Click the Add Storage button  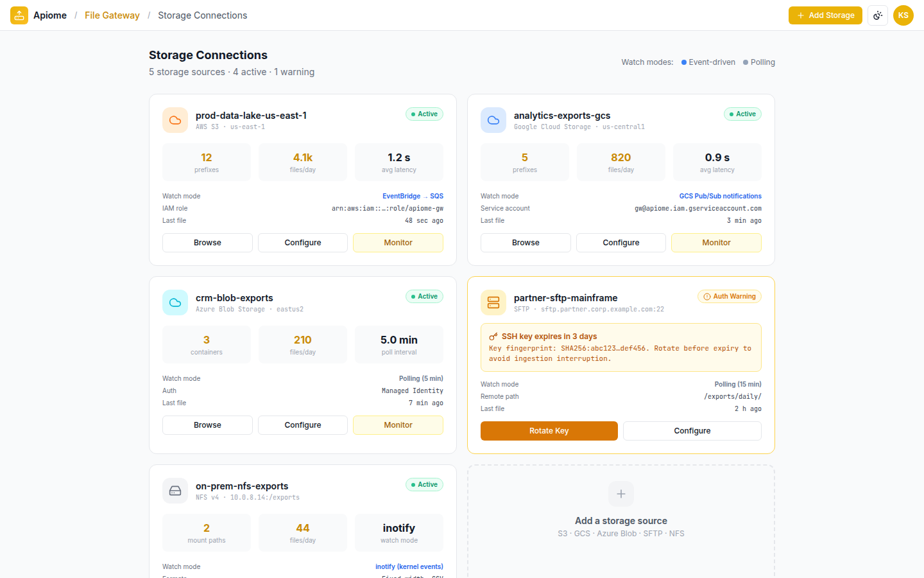825,15
